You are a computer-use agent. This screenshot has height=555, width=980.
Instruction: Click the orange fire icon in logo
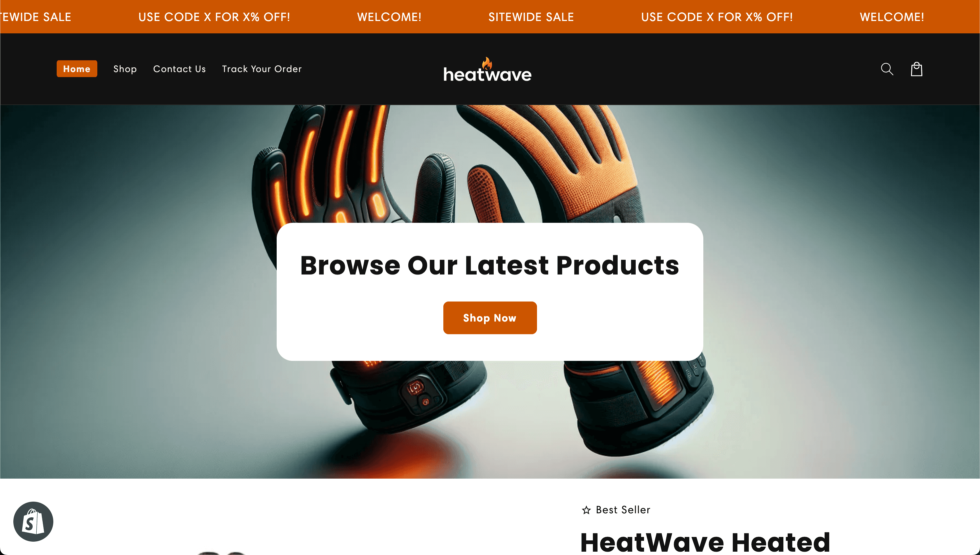(487, 63)
